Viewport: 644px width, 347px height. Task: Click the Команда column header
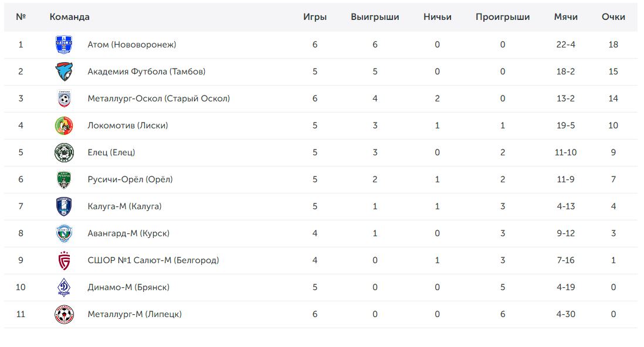pos(69,17)
